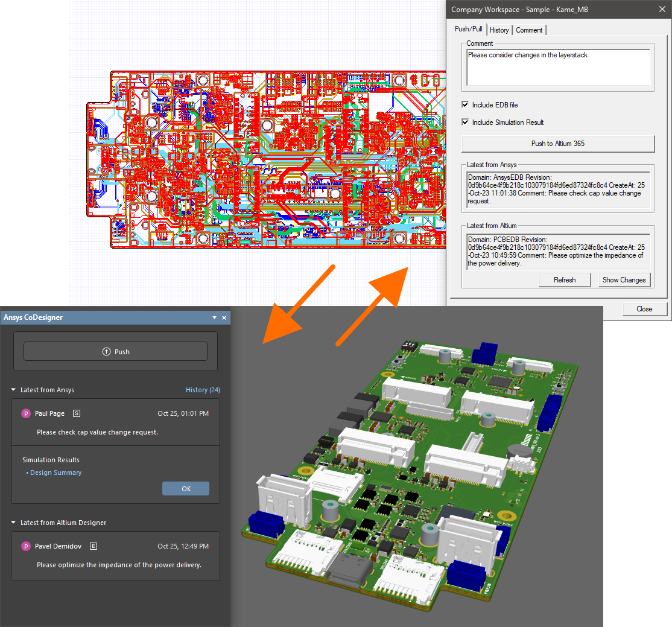Screen dimensions: 672x627
Task: Click Show Changes button
Action: tap(624, 280)
